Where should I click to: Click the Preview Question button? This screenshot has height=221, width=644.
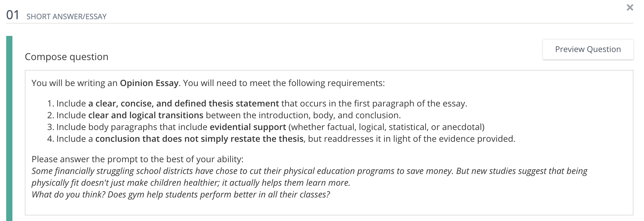588,50
